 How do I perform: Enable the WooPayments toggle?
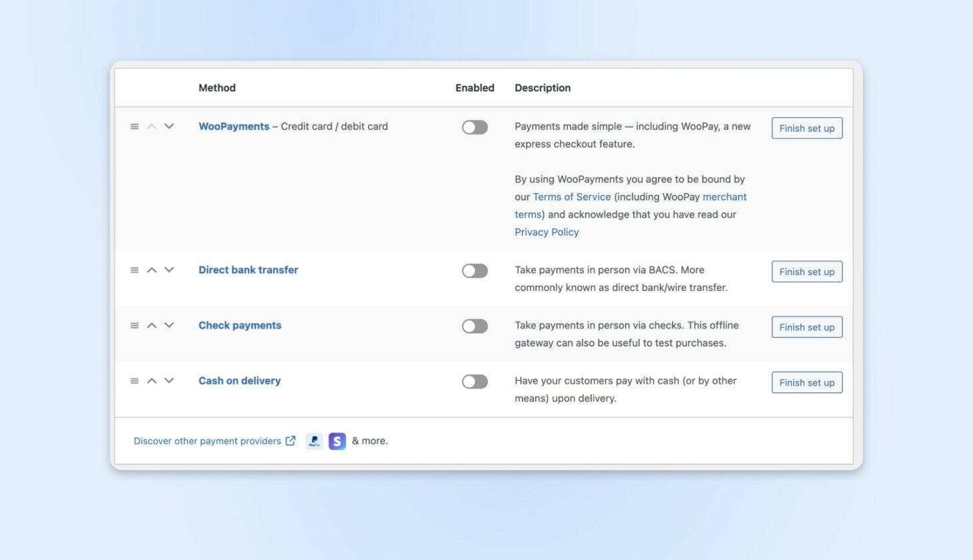475,127
